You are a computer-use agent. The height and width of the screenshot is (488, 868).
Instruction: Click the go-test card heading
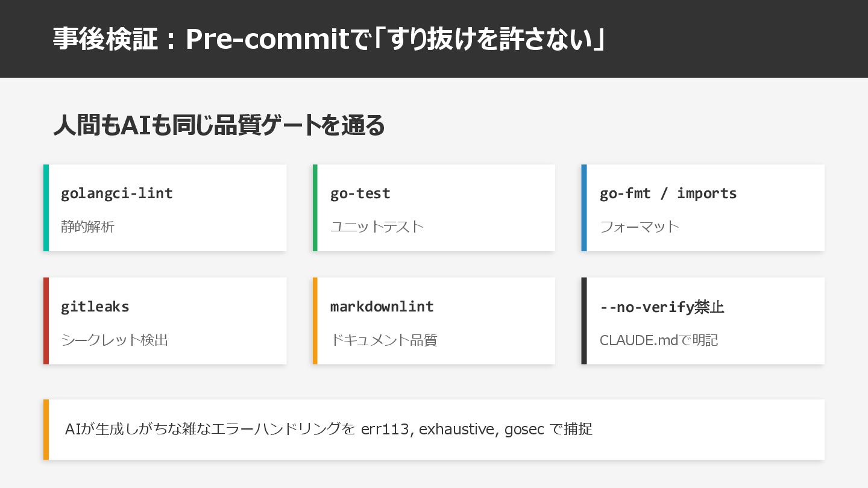click(360, 193)
